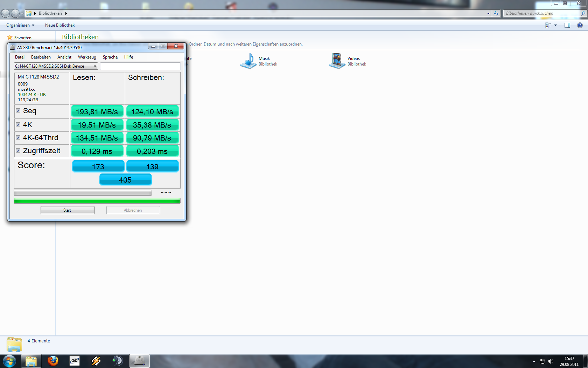Open the Organisieren dropdown menu
Screen dimensions: 588x368
20,25
